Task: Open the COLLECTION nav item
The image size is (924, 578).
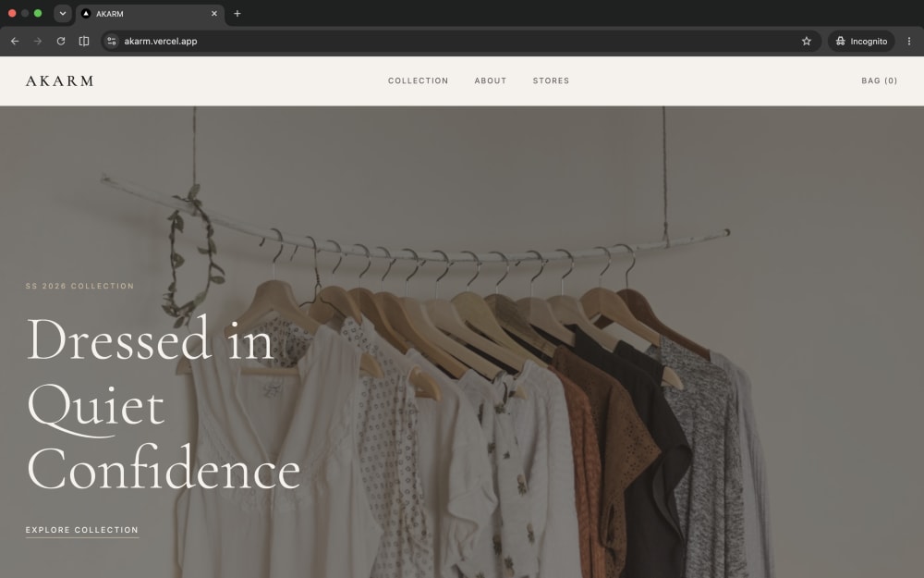Action: click(x=418, y=80)
